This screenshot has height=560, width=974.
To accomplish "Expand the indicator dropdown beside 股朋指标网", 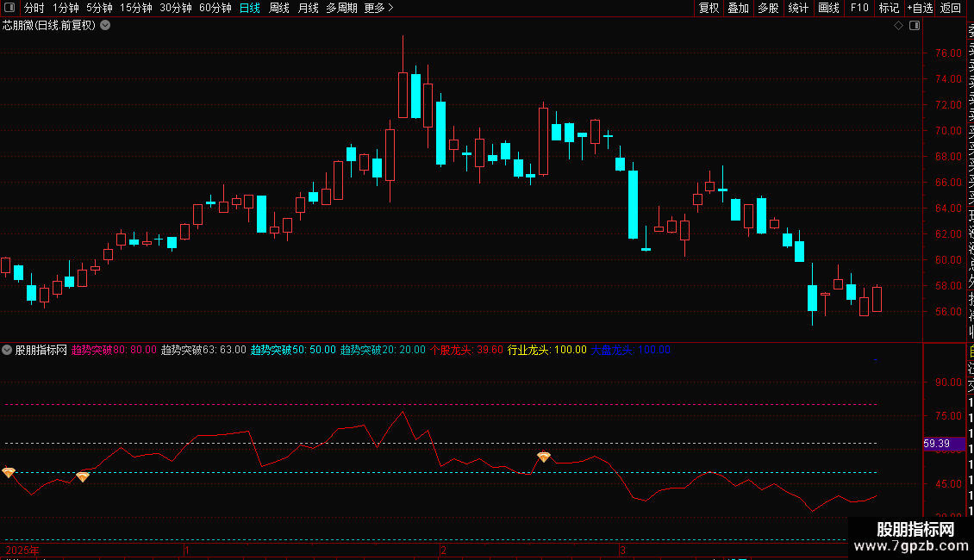I will pos(7,350).
